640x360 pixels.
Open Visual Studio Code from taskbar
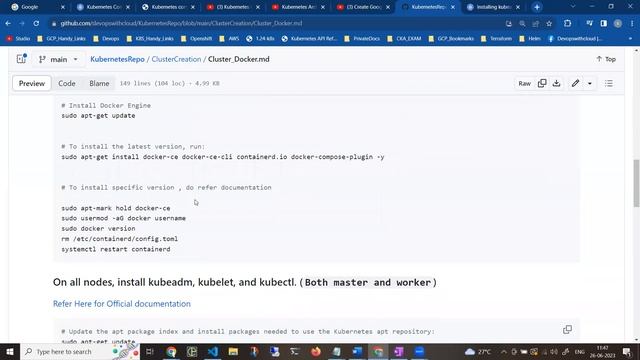(213, 351)
